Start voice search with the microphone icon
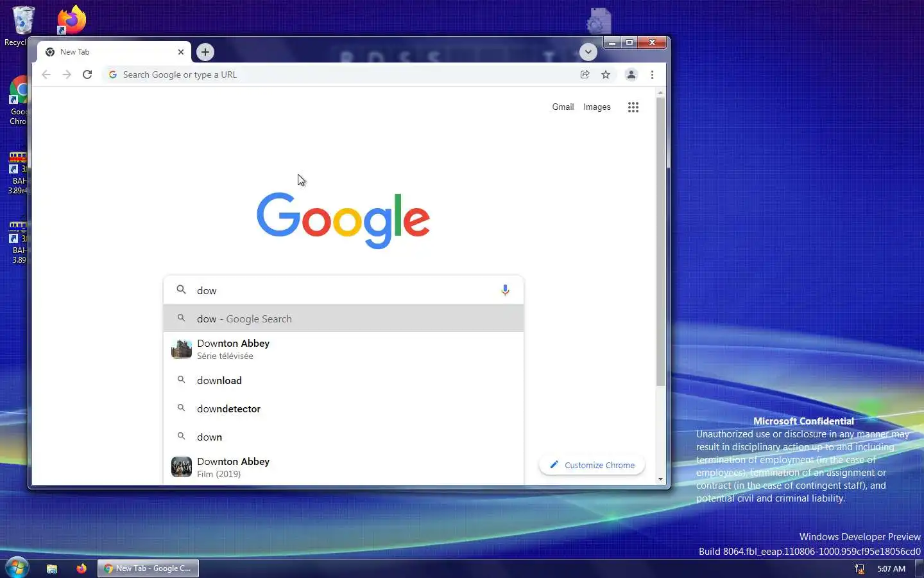The image size is (924, 578). (505, 290)
